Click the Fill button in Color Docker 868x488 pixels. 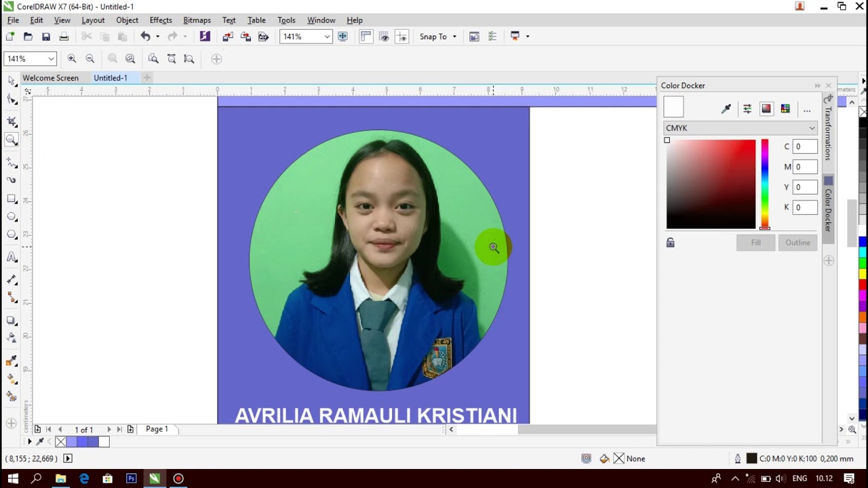pyautogui.click(x=756, y=243)
